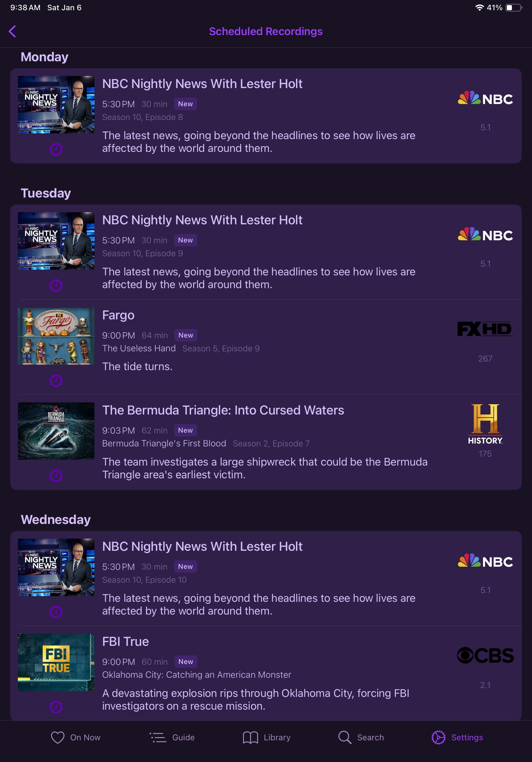532x762 pixels.
Task: Open the FBI True poster thumbnail
Action: coord(56,662)
